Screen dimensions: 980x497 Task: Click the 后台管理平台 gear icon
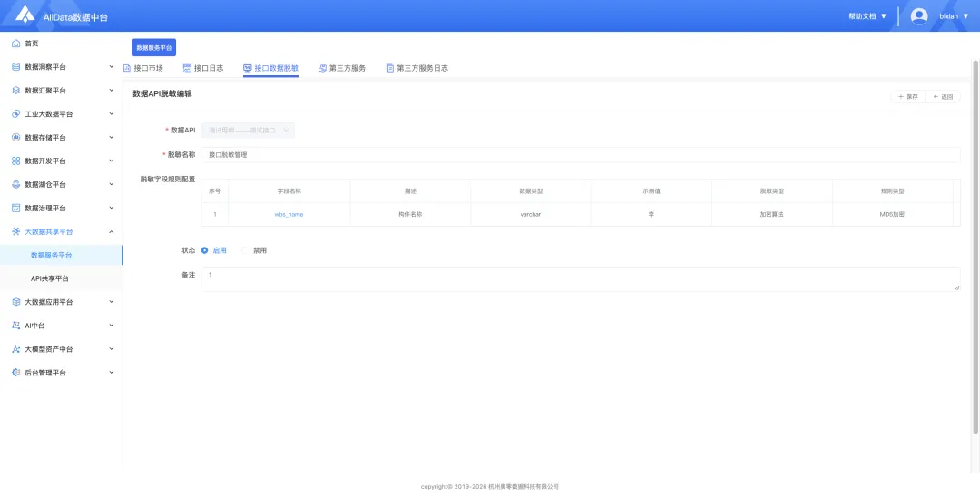pos(16,373)
